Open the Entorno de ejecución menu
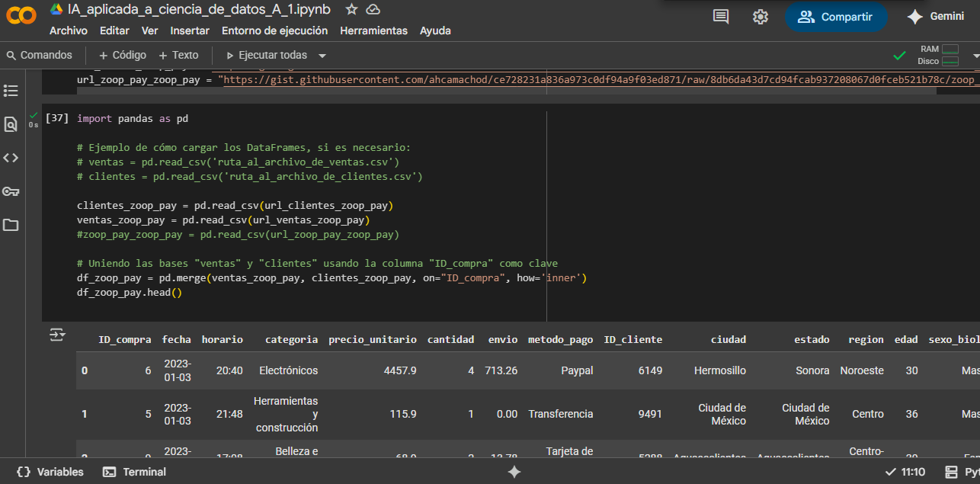The image size is (980, 484). (274, 30)
